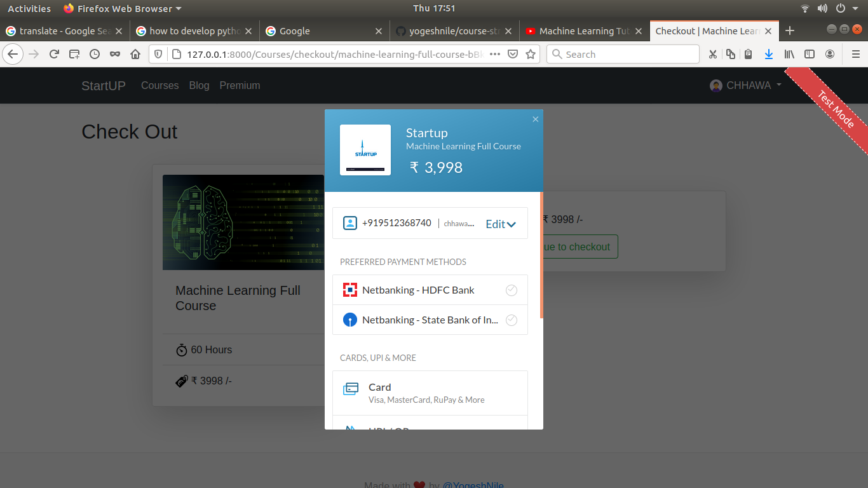Click the Paste clipboard toolbar icon

749,54
